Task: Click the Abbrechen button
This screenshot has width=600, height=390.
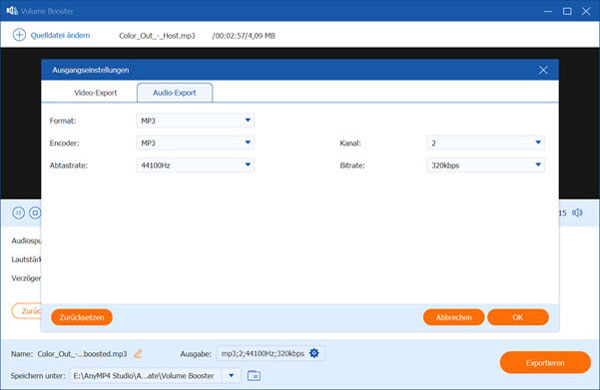Action: 453,317
